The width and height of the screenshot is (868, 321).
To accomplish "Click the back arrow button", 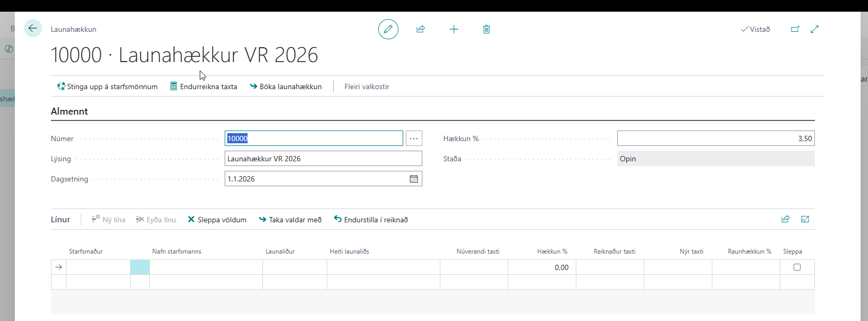I will pos(33,29).
